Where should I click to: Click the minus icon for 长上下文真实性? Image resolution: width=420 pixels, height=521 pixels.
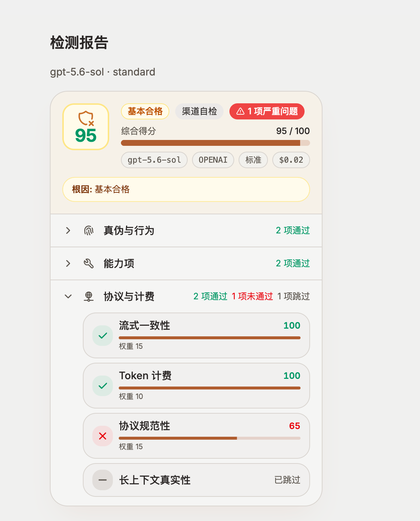point(103,480)
